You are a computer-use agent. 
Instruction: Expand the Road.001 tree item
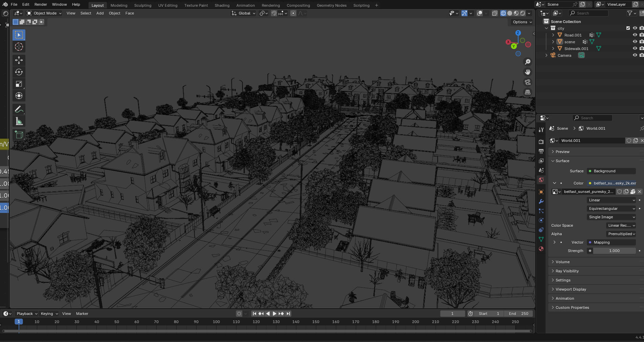pos(553,35)
